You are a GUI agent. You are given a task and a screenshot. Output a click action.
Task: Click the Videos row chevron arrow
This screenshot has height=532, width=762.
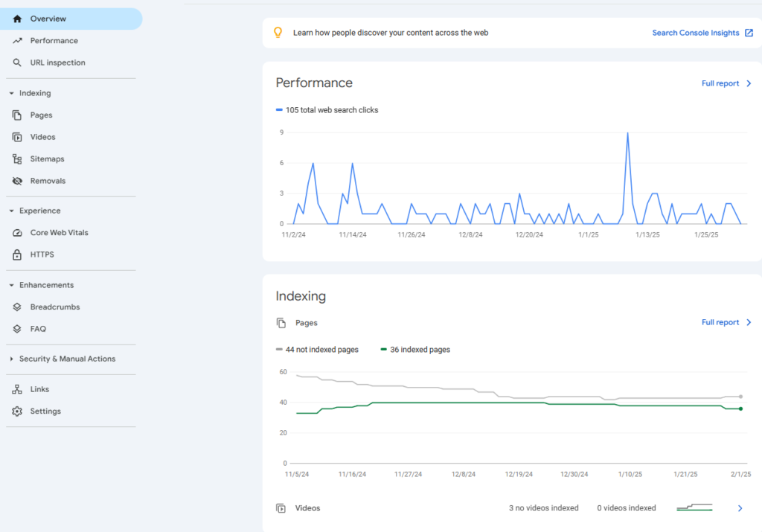(x=740, y=508)
